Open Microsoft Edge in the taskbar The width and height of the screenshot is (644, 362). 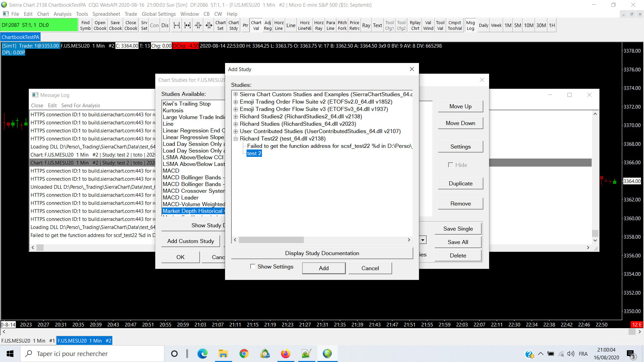[x=202, y=354]
